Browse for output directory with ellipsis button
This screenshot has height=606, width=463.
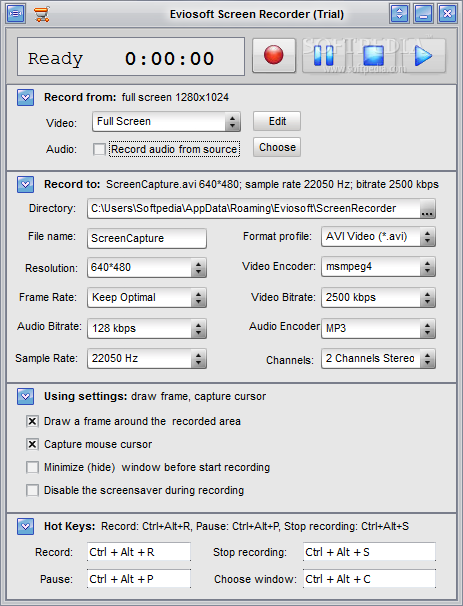click(x=427, y=209)
